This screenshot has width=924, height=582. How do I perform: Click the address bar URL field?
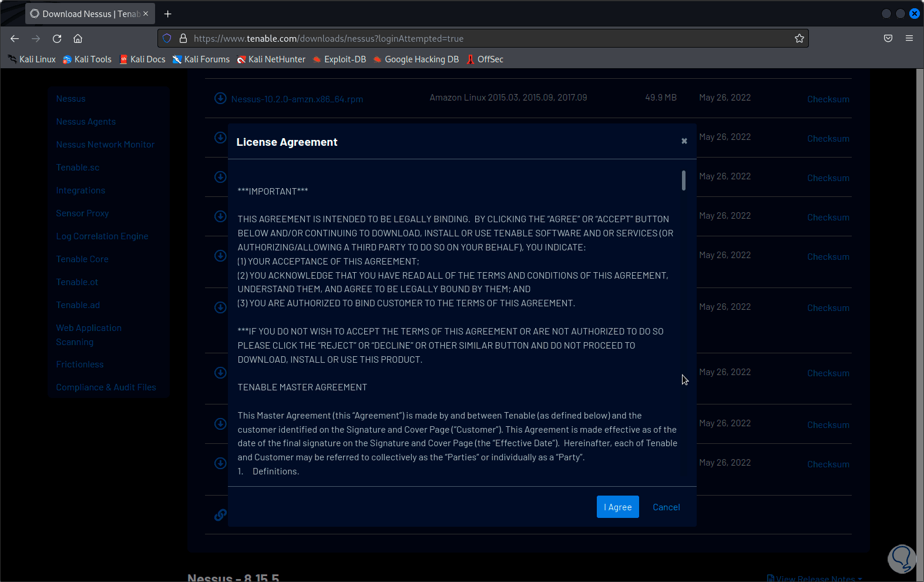coord(483,38)
